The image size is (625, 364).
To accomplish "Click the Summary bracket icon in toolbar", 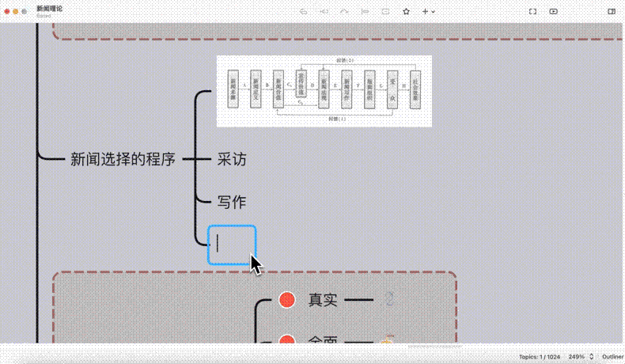I will click(x=365, y=12).
